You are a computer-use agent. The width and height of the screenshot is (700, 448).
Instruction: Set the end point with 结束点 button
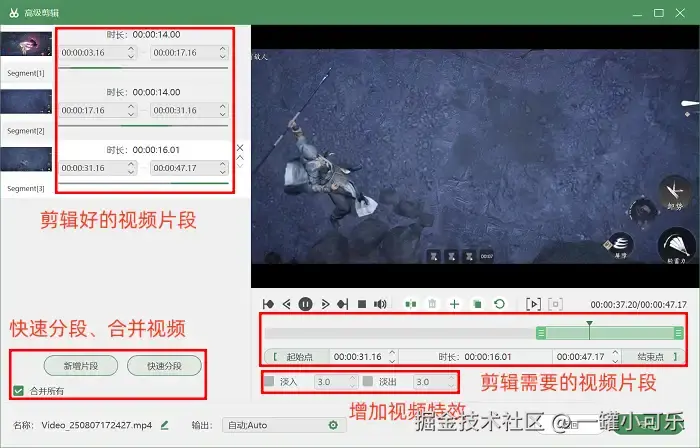(x=653, y=357)
